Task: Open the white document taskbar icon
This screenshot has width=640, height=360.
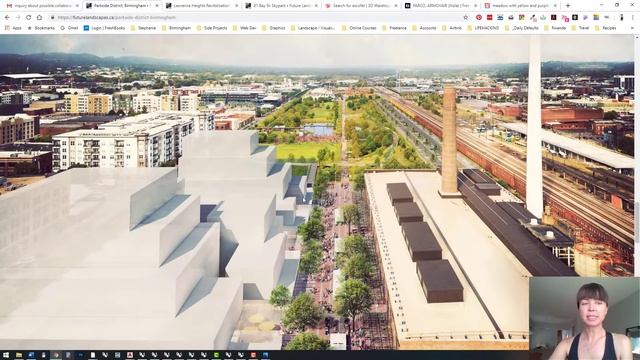Action: (93, 355)
